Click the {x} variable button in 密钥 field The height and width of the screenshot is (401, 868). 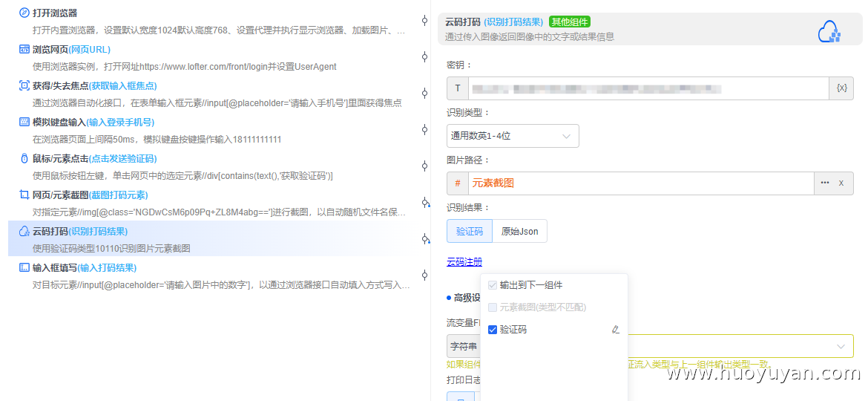841,88
